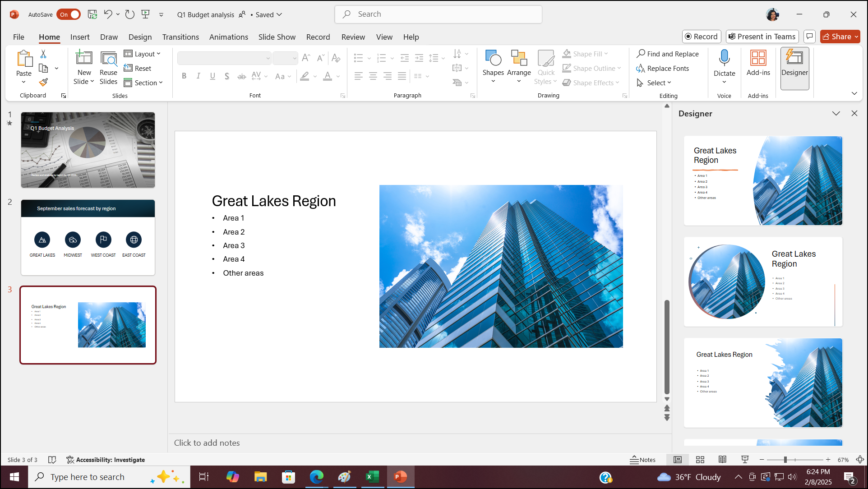This screenshot has height=489, width=868.
Task: Open Reading View from status bar
Action: 722,460
